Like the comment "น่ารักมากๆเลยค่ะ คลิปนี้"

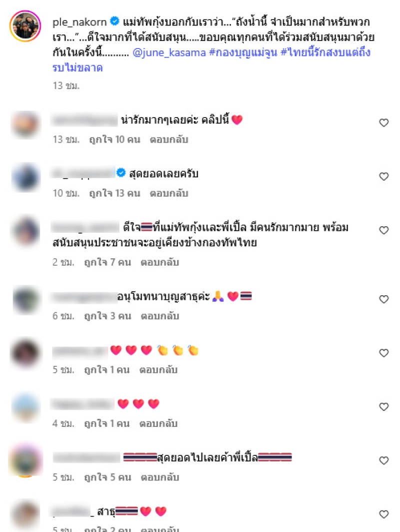tap(383, 123)
